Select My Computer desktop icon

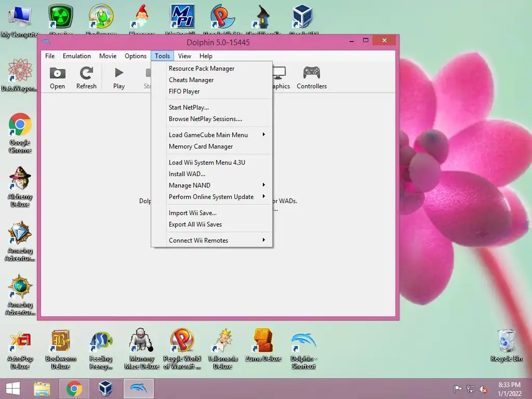click(19, 21)
